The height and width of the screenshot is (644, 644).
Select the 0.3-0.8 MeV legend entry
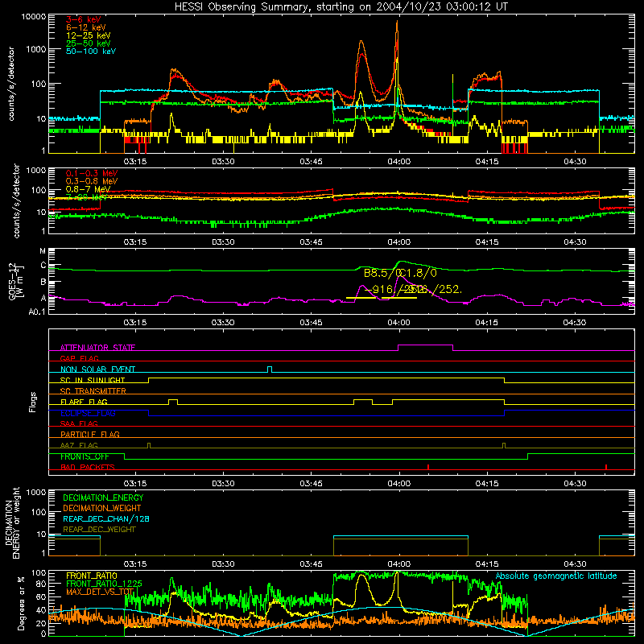pos(92,181)
